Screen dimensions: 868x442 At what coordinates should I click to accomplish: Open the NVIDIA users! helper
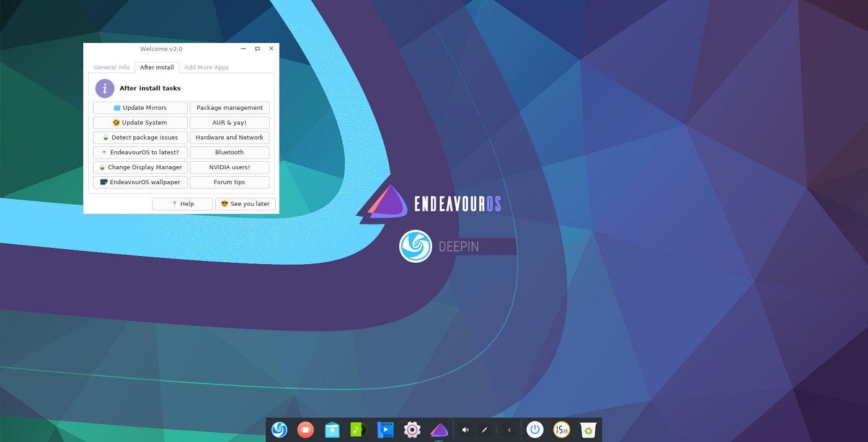tap(229, 167)
